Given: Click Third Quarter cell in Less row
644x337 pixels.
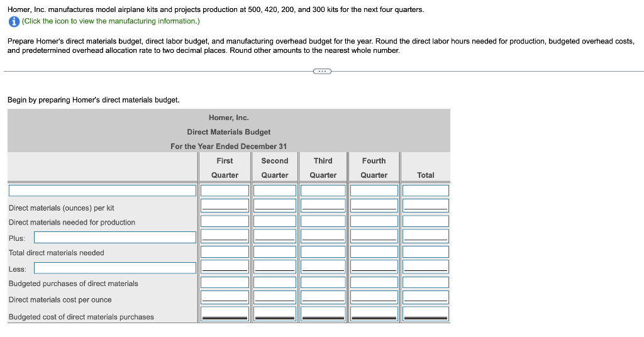Looking at the screenshot, I should 323,267.
